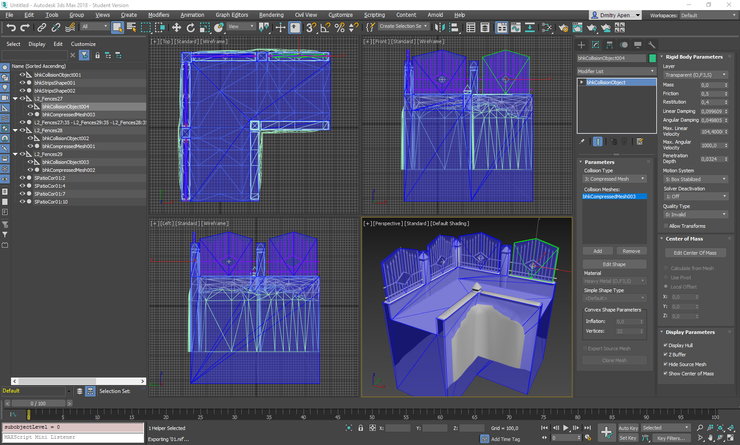Open the Create plus tab in command panel
The height and width of the screenshot is (445, 740).
click(582, 45)
